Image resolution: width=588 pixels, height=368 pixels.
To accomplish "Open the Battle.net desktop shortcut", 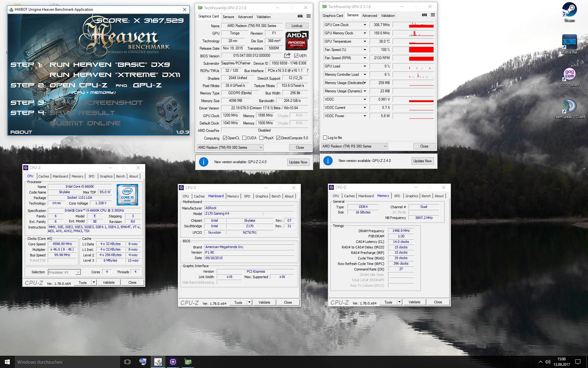I will coord(569,44).
